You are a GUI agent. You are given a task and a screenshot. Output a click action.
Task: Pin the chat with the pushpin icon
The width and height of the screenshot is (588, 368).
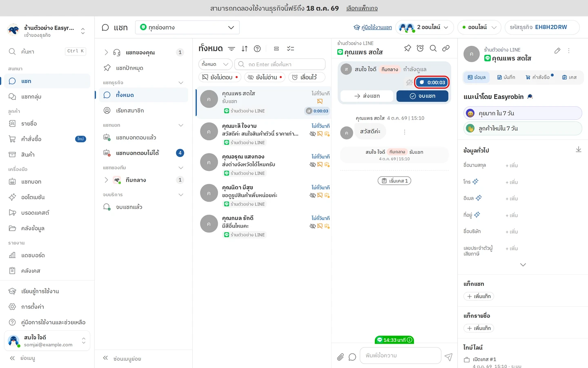(x=408, y=48)
